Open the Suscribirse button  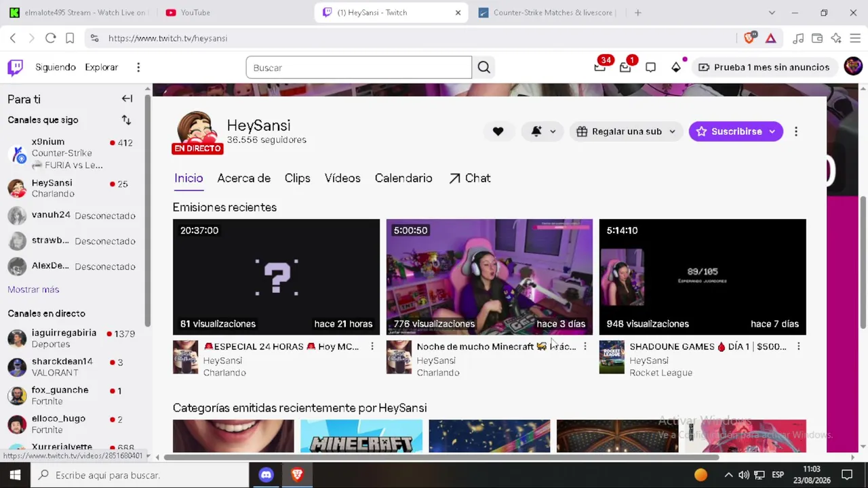tap(736, 131)
